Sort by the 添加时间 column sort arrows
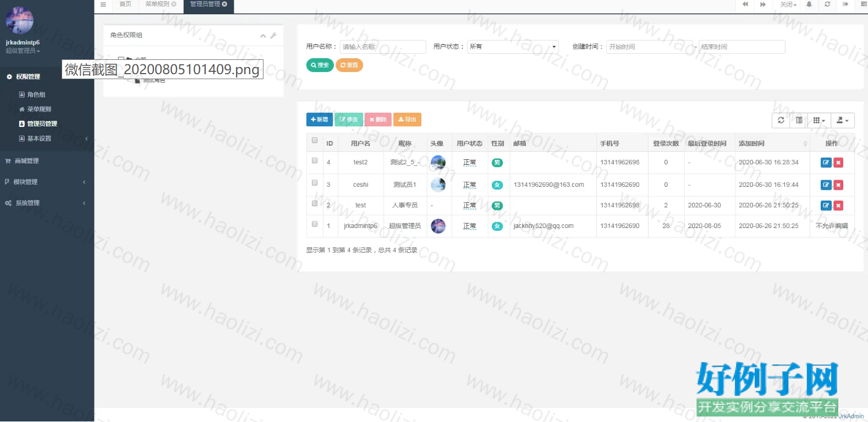The image size is (868, 422). click(x=805, y=144)
